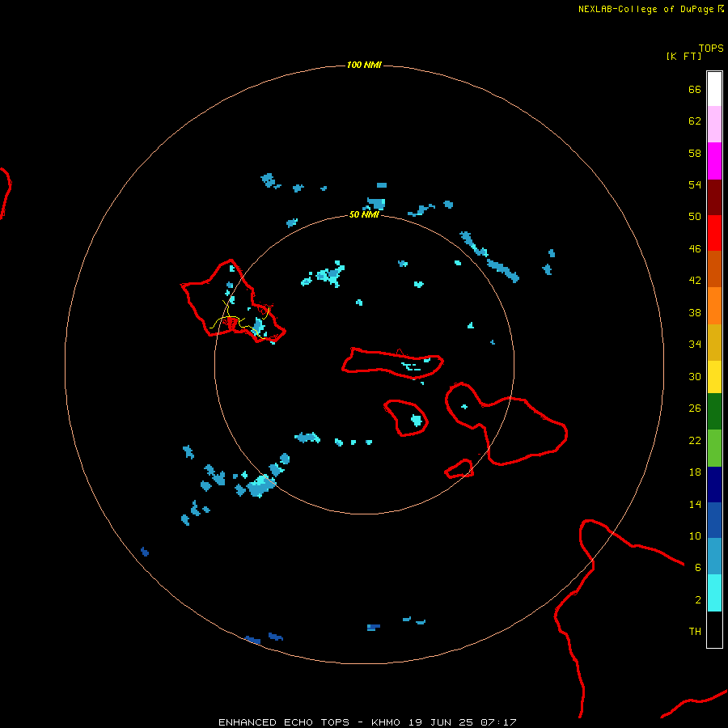Screen dimensions: 728x728
Task: Click the cyan legend swatch
Action: [x=714, y=593]
